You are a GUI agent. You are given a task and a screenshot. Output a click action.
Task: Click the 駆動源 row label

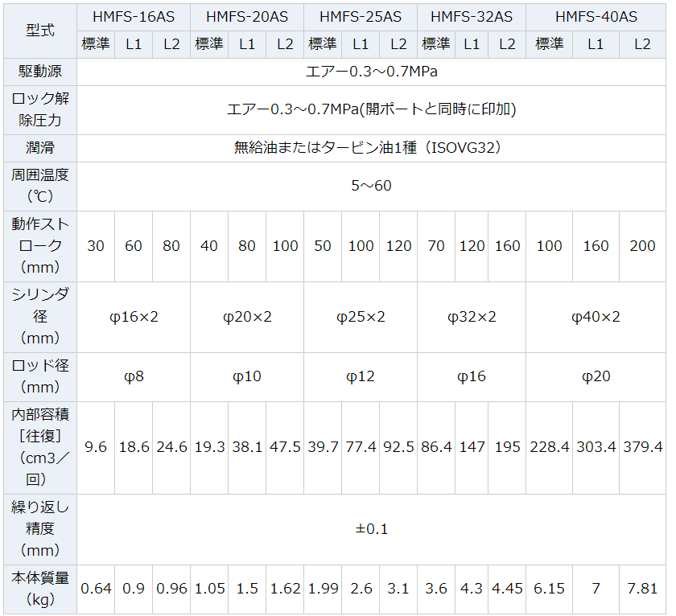[x=40, y=72]
